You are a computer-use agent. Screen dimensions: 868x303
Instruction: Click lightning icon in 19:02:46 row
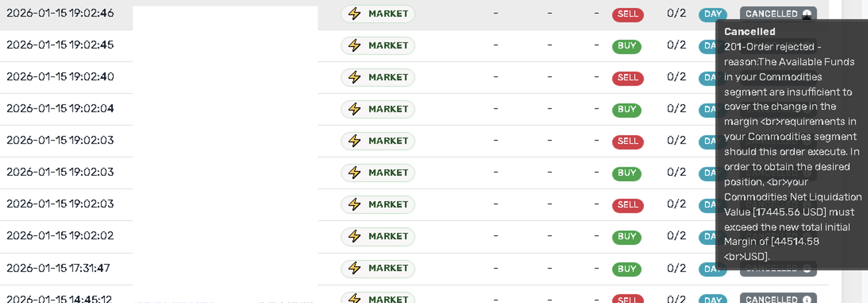tap(355, 14)
